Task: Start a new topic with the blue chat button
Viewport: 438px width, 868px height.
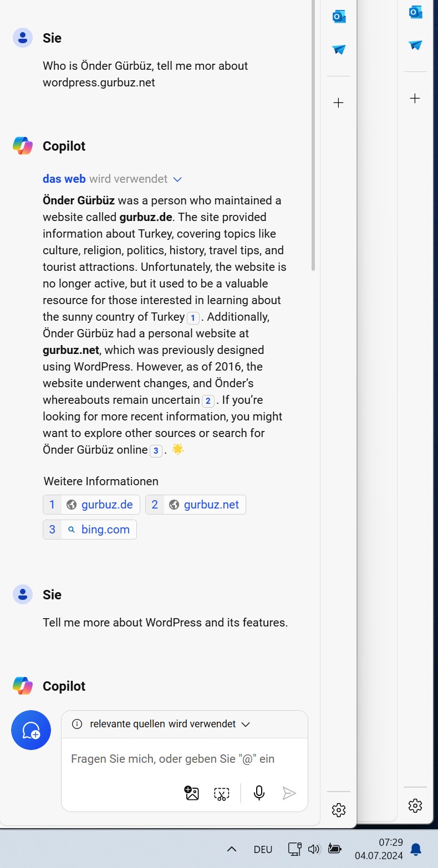Action: click(x=31, y=730)
